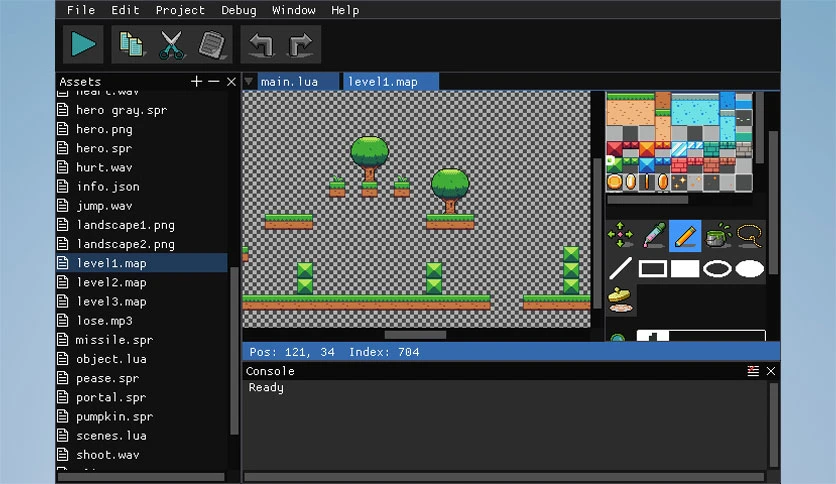Click the file icon beside jump.wav
This screenshot has height=484, width=836.
63,206
